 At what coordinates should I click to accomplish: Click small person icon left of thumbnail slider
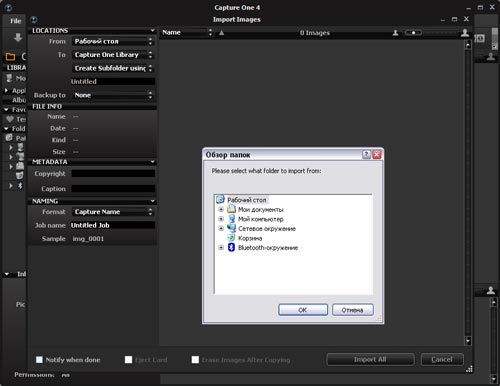[x=395, y=33]
